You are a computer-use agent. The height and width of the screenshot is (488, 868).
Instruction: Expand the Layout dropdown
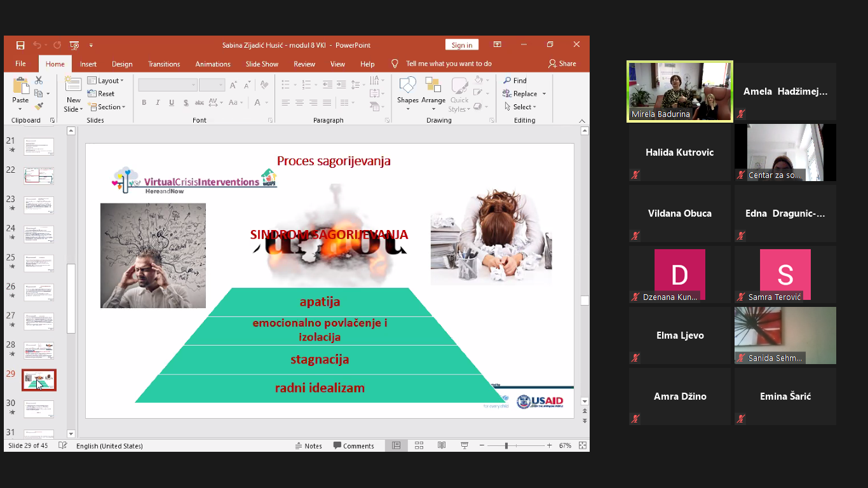coord(106,81)
